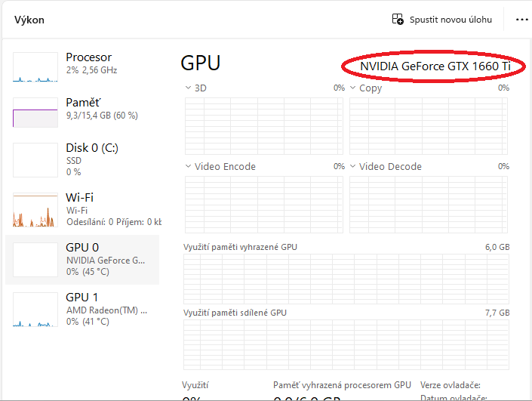The image size is (532, 401).
Task: Click the Využití paměti sdílené GPU graph
Action: 346,344
